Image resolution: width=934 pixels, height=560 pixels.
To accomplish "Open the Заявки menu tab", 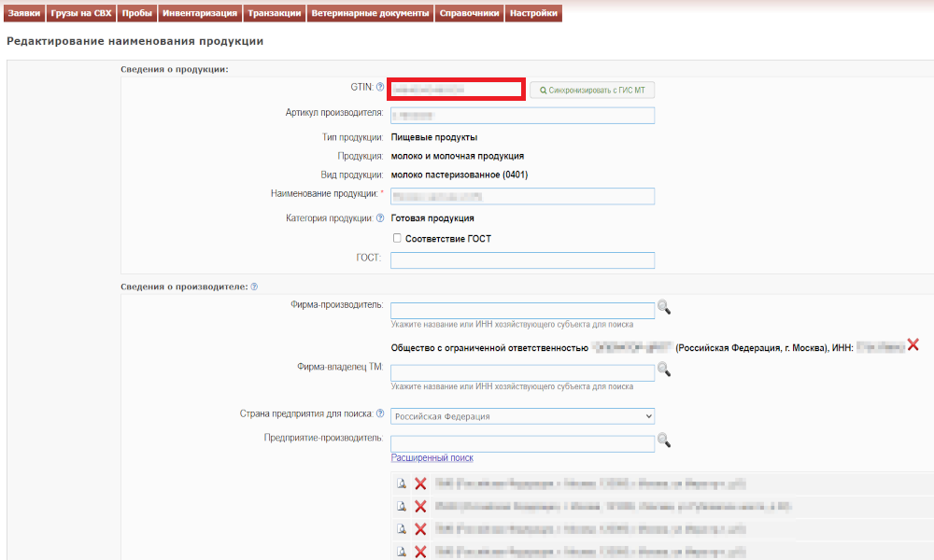I will [24, 13].
